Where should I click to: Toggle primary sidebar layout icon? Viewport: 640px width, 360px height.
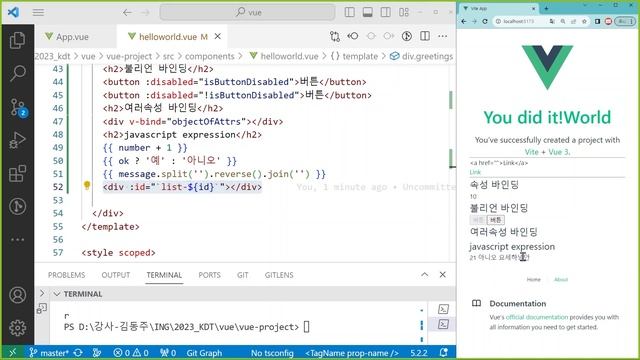[x=349, y=12]
